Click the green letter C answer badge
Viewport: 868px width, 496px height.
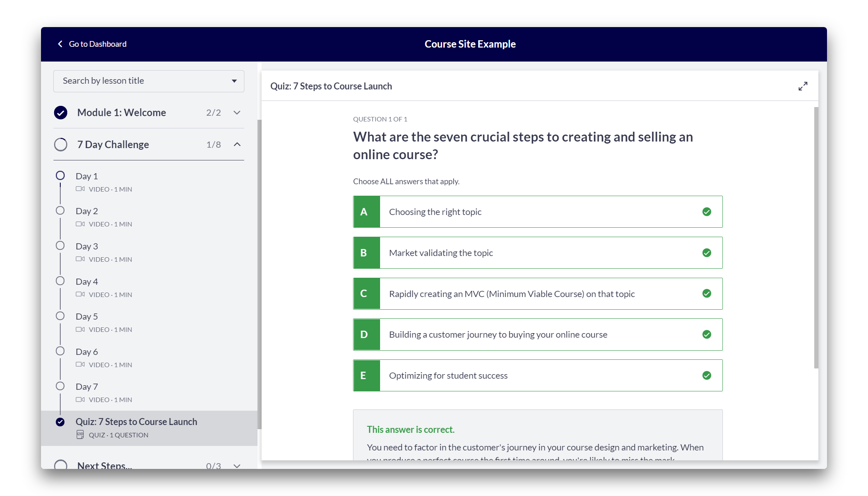tap(367, 294)
